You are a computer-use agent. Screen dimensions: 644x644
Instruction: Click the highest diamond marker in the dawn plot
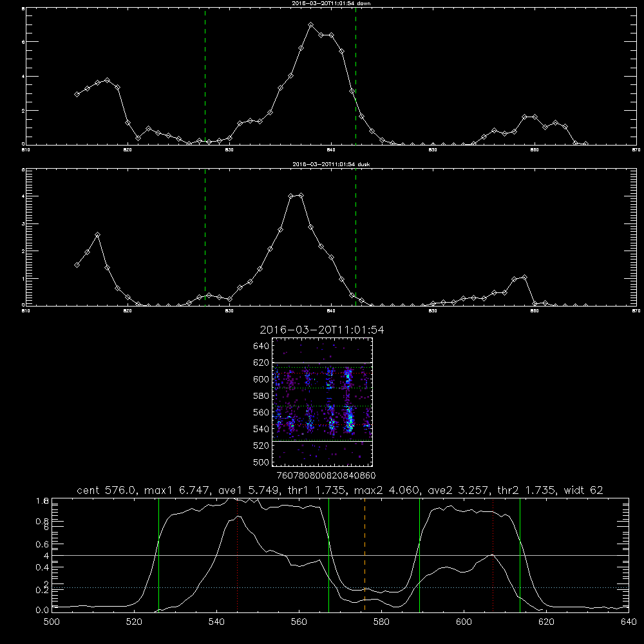click(x=311, y=25)
